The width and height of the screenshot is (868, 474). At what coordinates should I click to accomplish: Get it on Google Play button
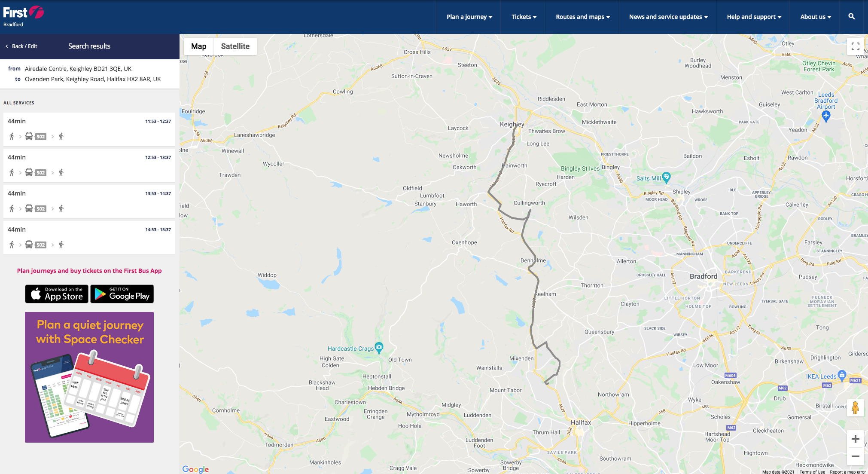pos(122,294)
